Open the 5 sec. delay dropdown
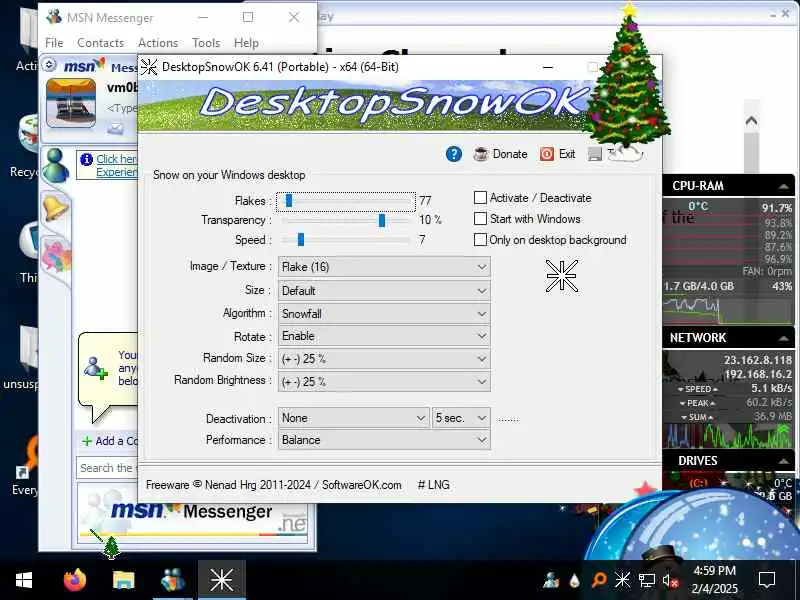Screen dimensions: 800x600 tap(461, 418)
